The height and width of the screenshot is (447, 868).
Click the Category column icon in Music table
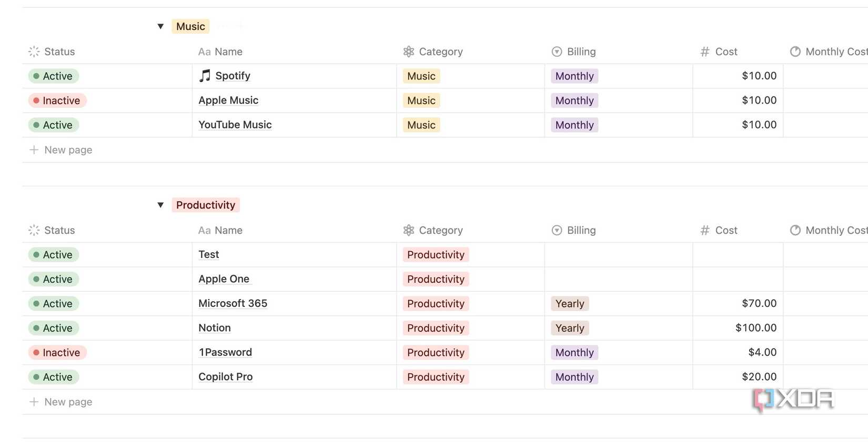click(x=409, y=52)
